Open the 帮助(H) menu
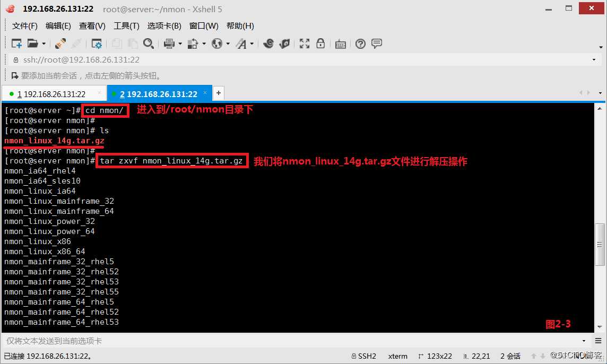 pyautogui.click(x=240, y=26)
